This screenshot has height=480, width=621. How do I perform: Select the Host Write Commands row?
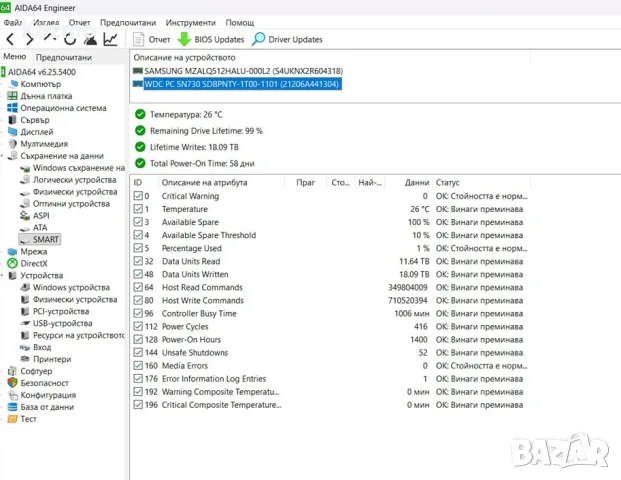(x=331, y=300)
